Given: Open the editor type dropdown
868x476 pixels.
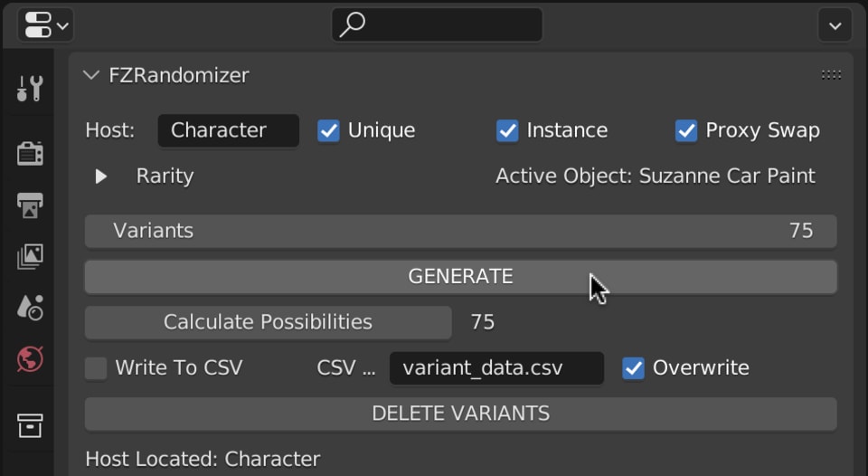Looking at the screenshot, I should click(45, 25).
